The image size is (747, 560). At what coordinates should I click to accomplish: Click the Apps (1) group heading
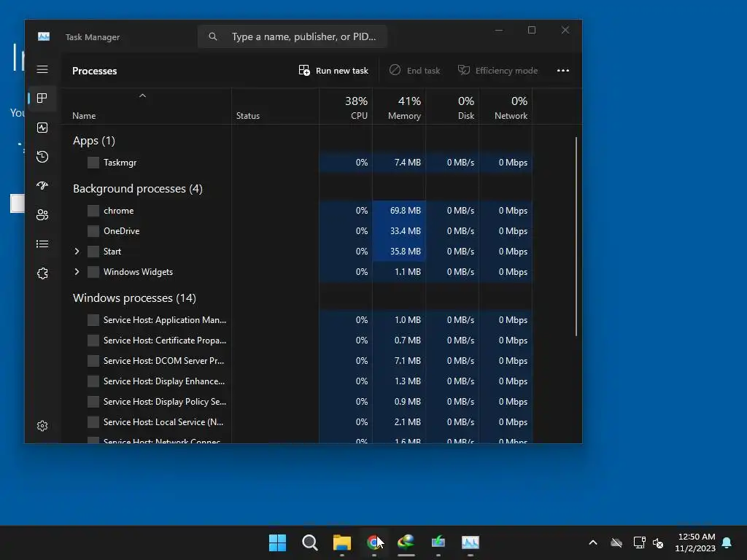[x=94, y=141]
